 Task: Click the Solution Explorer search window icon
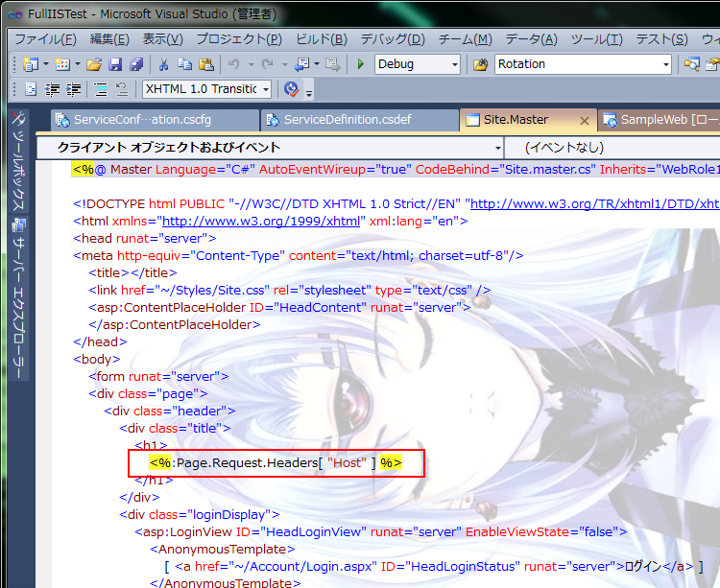pos(691,64)
